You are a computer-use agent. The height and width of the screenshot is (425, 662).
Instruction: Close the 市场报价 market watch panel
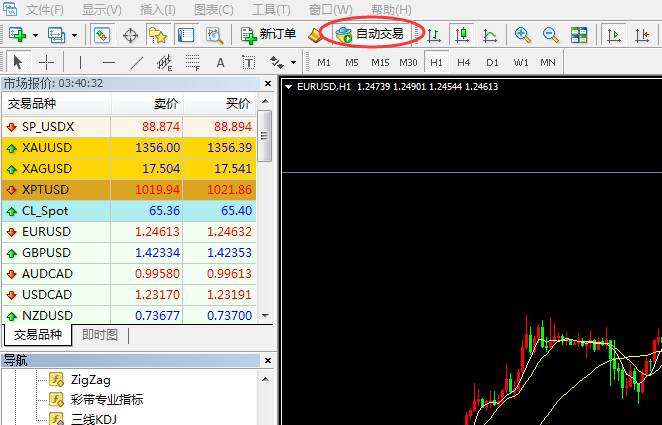coord(268,84)
